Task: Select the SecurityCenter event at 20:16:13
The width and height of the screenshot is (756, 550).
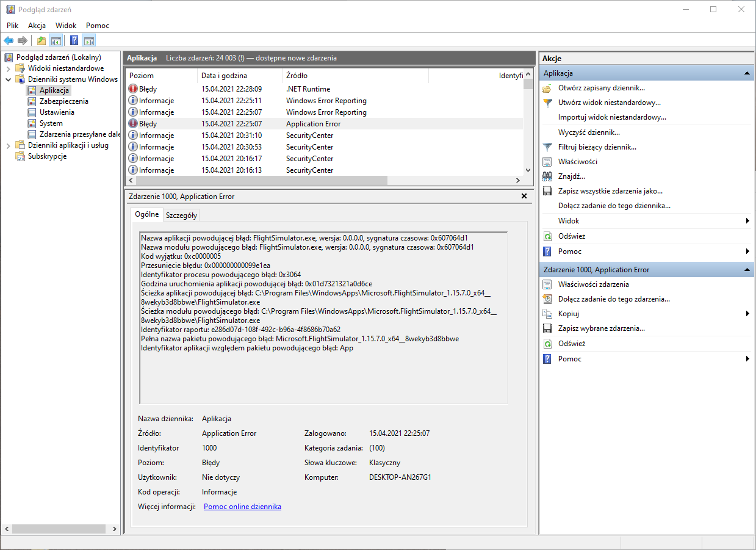Action: [324, 170]
